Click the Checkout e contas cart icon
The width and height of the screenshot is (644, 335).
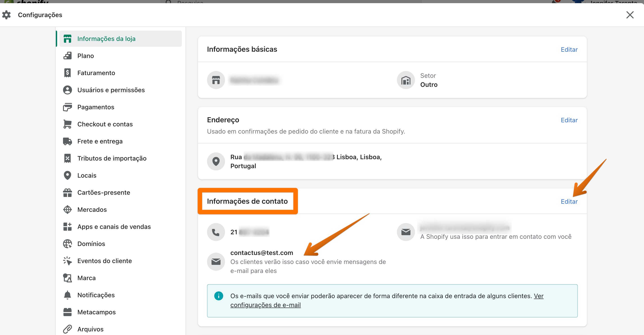coord(67,124)
